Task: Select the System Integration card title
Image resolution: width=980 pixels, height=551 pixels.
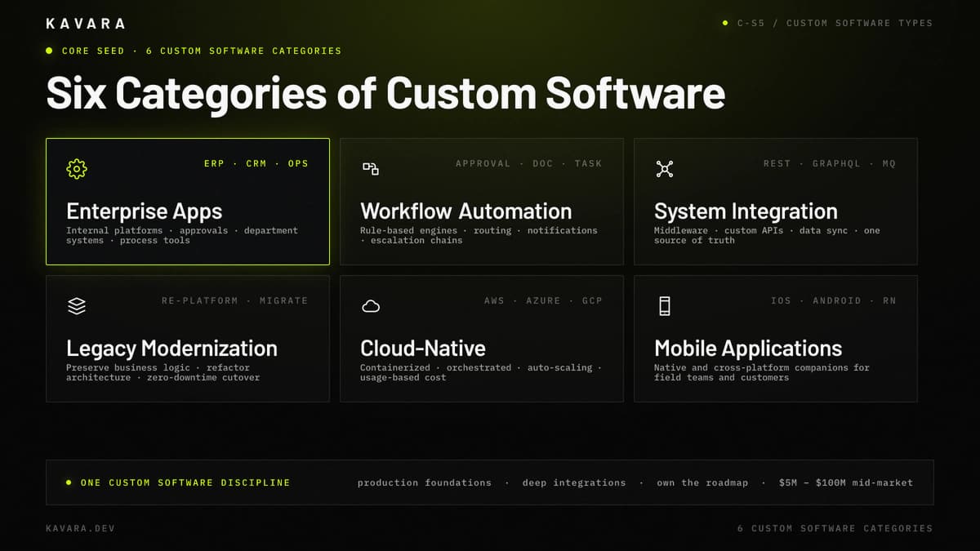Action: pos(746,211)
